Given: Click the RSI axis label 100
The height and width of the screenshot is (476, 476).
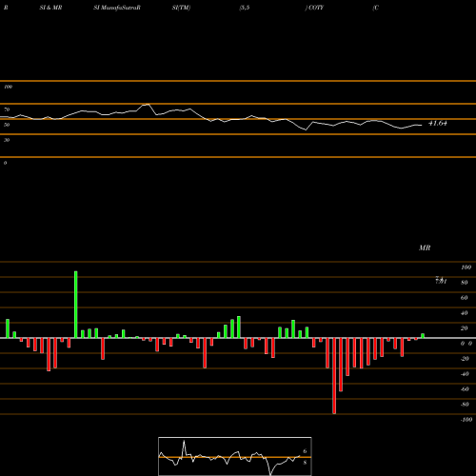Looking at the screenshot, I should click(8, 87).
